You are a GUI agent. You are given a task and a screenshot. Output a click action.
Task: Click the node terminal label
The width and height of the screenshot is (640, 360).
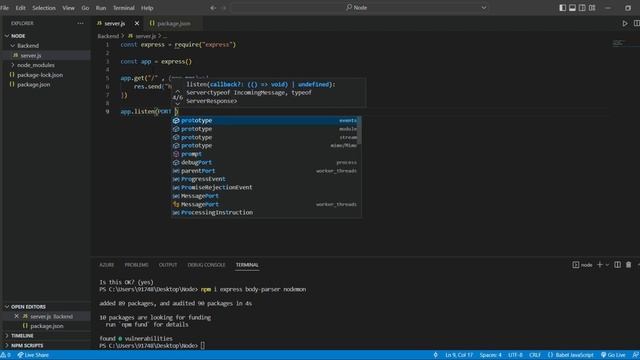click(582, 265)
